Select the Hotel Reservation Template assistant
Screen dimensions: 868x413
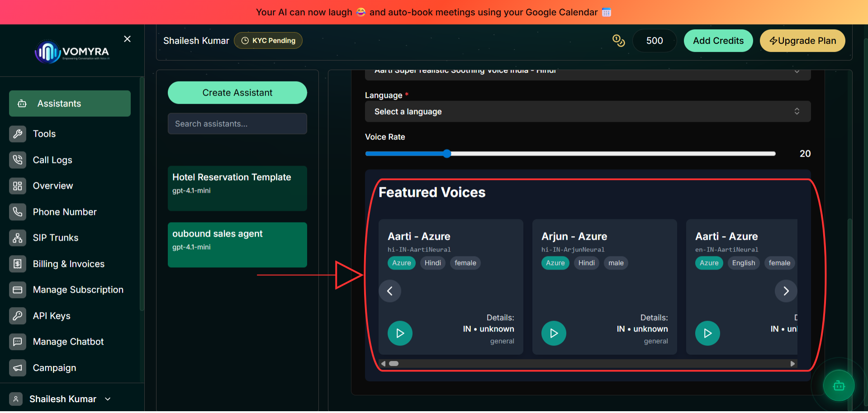[237, 188]
